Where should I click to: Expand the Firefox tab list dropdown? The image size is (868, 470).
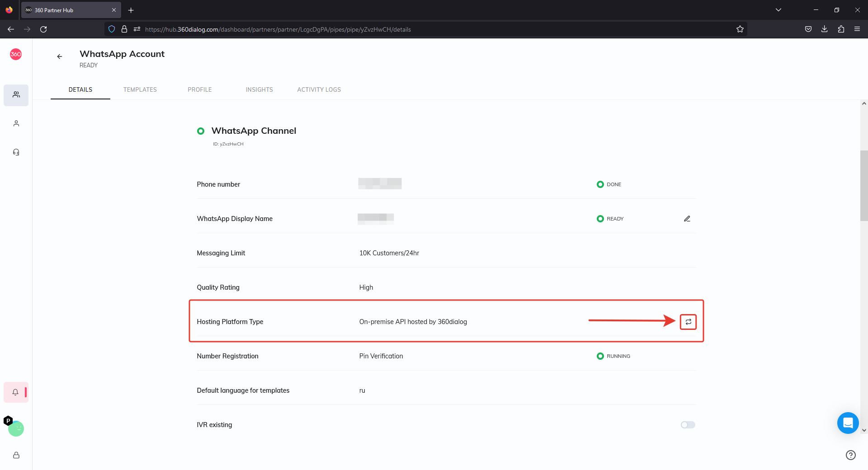778,10
